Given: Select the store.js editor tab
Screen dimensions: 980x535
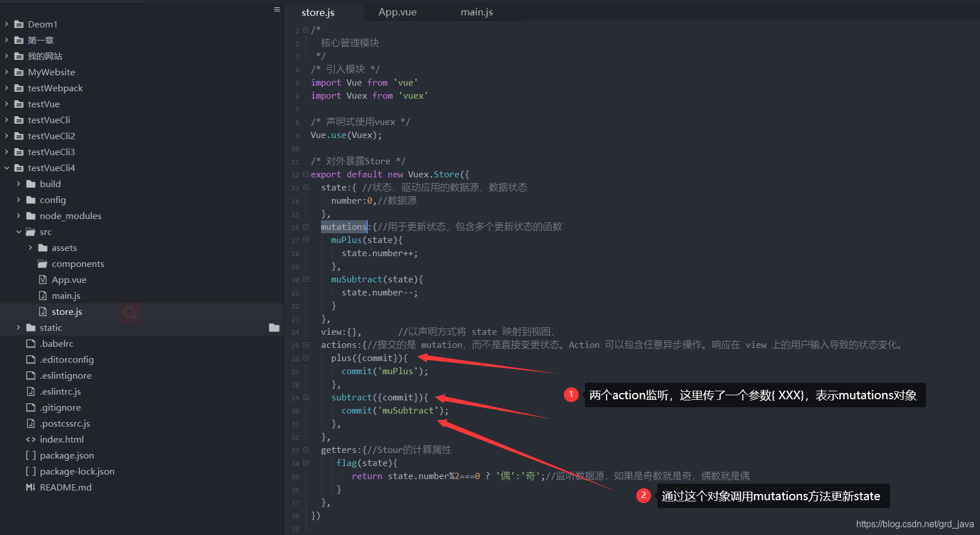Looking at the screenshot, I should [318, 13].
